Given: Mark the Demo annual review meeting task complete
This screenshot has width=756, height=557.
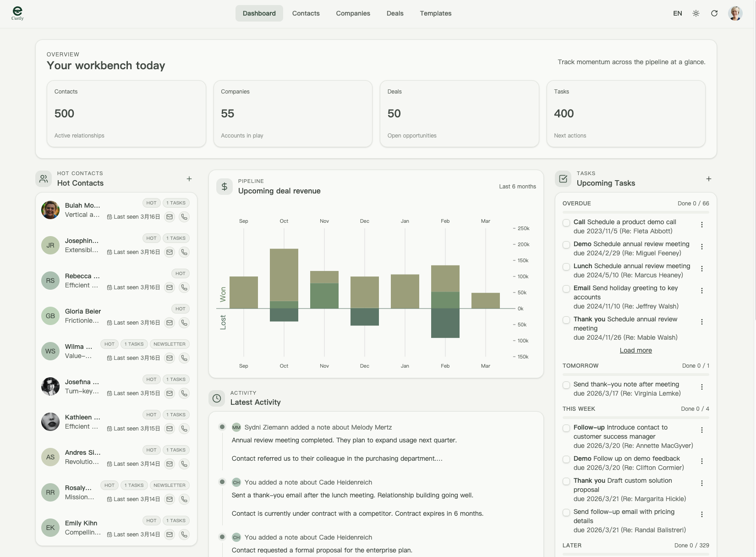Looking at the screenshot, I should pos(565,245).
